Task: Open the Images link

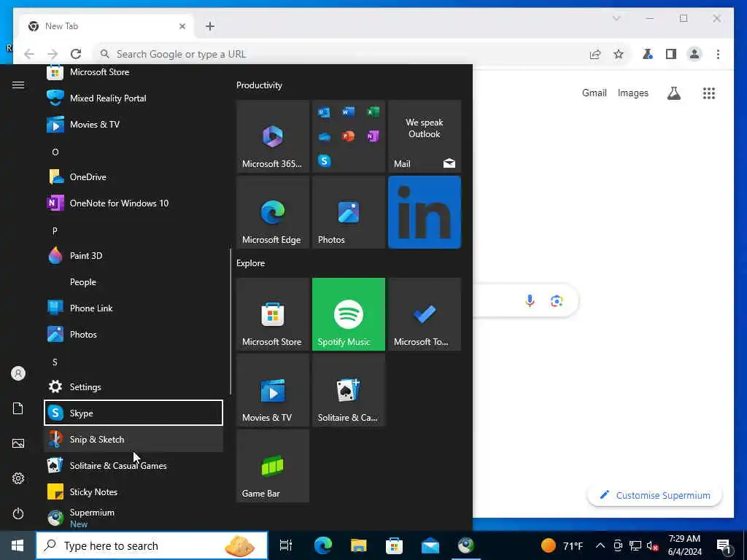Action: (633, 93)
